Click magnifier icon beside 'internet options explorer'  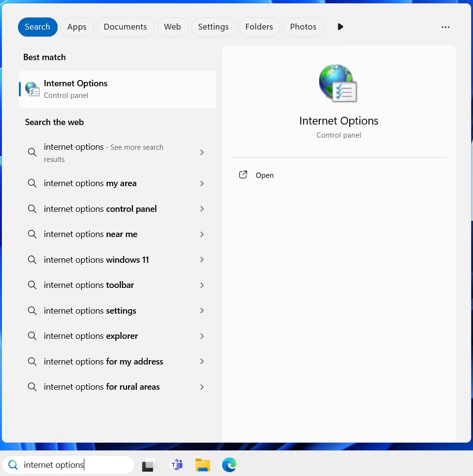pos(32,336)
